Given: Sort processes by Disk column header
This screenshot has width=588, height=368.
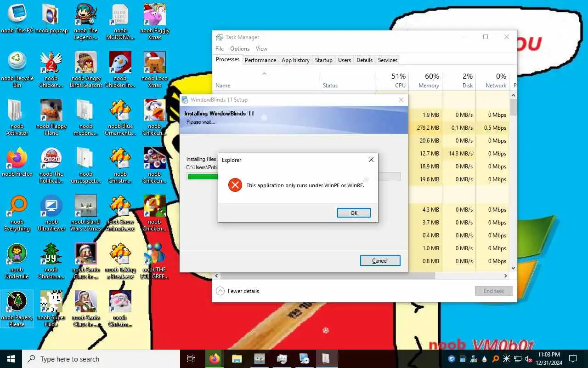Looking at the screenshot, I should click(x=459, y=80).
